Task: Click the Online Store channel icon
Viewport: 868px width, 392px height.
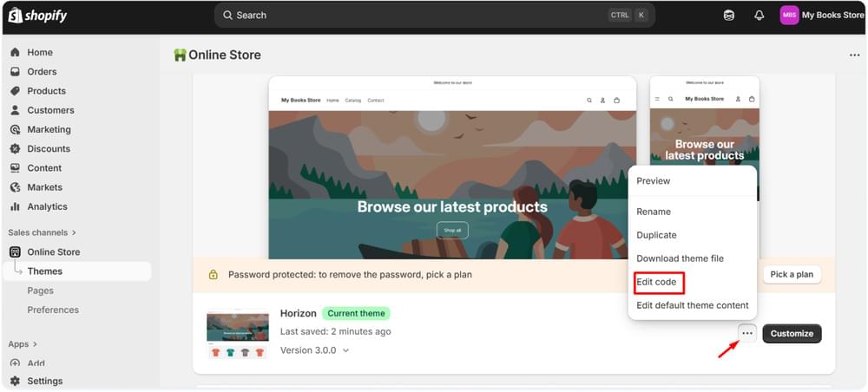Action: coord(15,252)
